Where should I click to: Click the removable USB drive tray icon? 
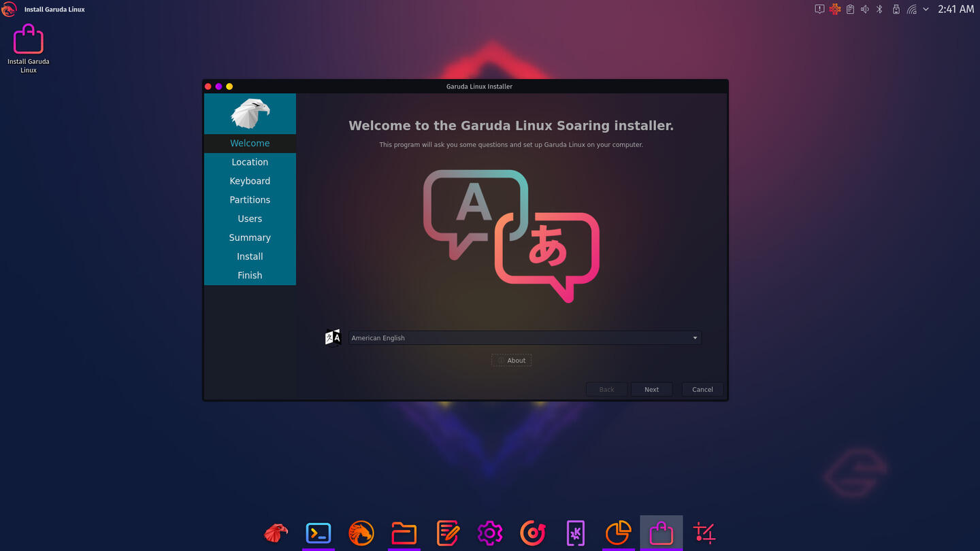point(896,10)
